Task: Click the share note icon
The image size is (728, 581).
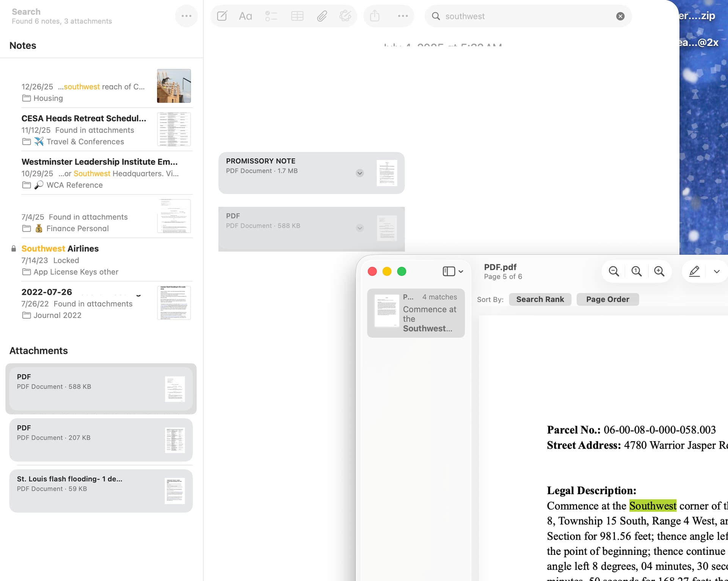Action: point(375,16)
